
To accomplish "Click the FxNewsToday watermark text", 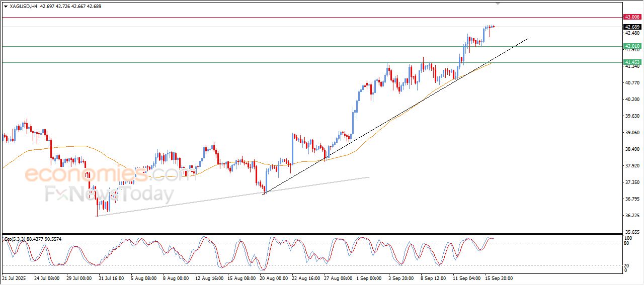I will [x=110, y=194].
